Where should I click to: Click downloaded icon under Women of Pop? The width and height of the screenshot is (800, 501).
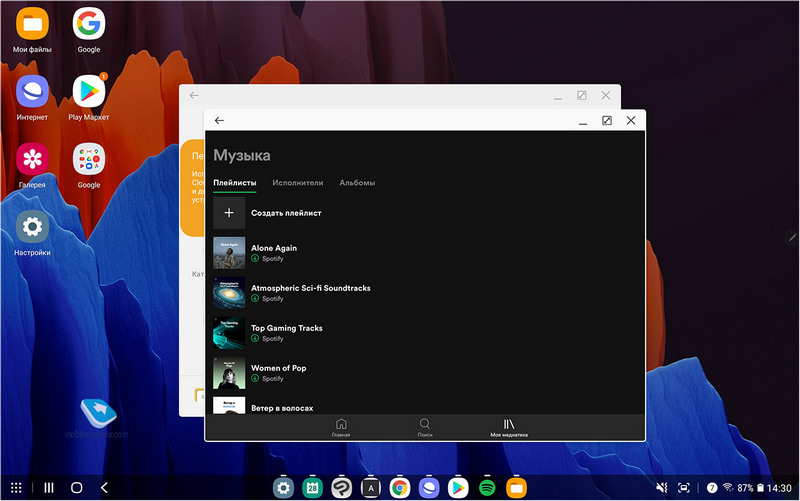pyautogui.click(x=255, y=379)
